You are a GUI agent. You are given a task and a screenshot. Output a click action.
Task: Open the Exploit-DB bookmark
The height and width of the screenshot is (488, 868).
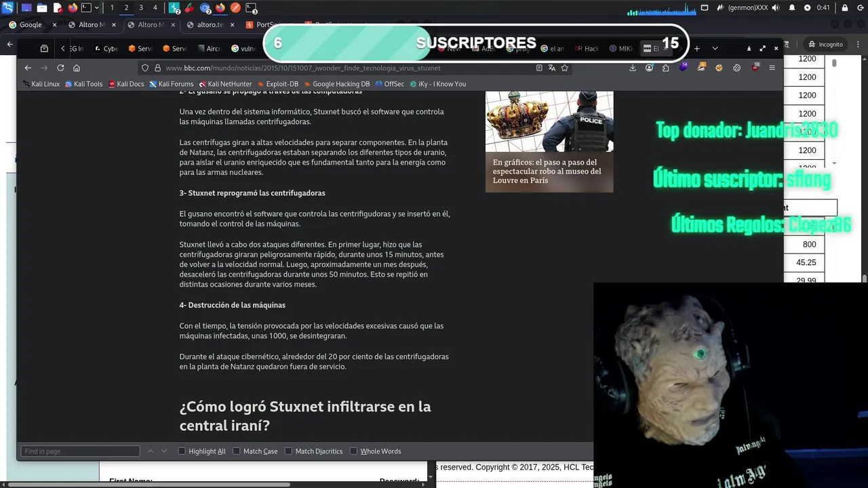tap(277, 84)
